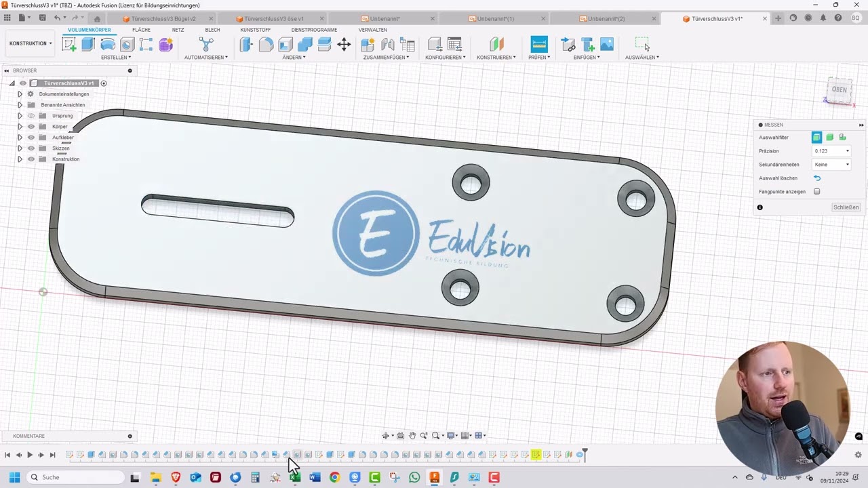Expand the Dokumenteinstellungen tree node

[20, 94]
